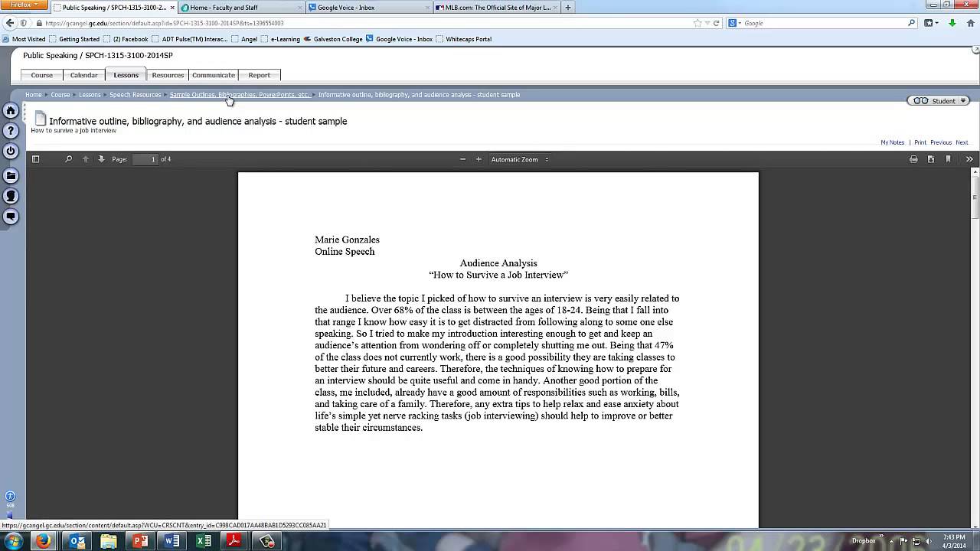Open Outlook from the taskbar
Screen dimensions: 980x551
77,541
